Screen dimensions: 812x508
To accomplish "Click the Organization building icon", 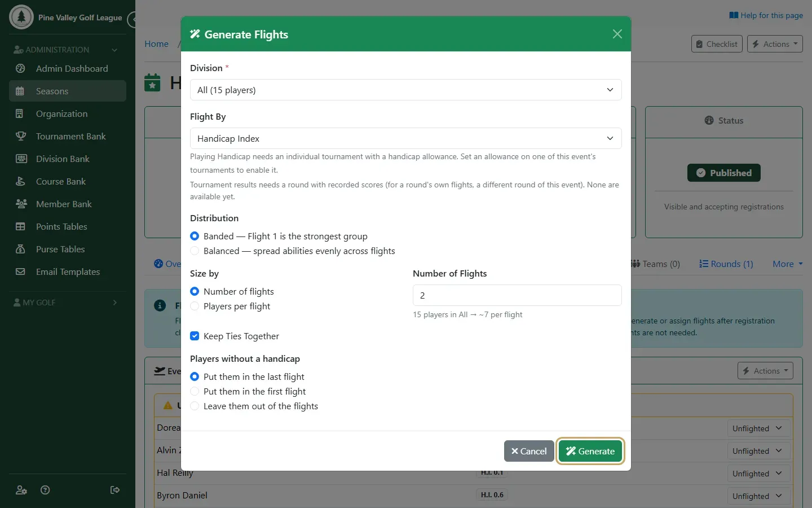I will tap(20, 113).
